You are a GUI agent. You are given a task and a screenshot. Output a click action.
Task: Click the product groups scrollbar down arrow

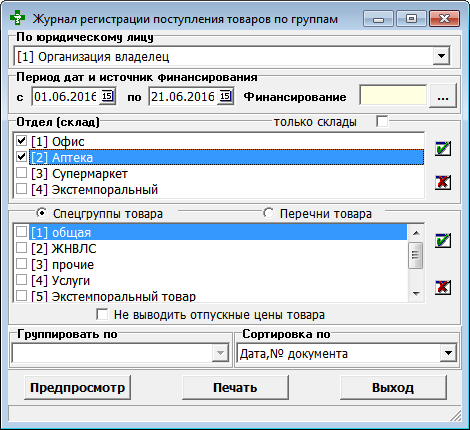click(416, 294)
